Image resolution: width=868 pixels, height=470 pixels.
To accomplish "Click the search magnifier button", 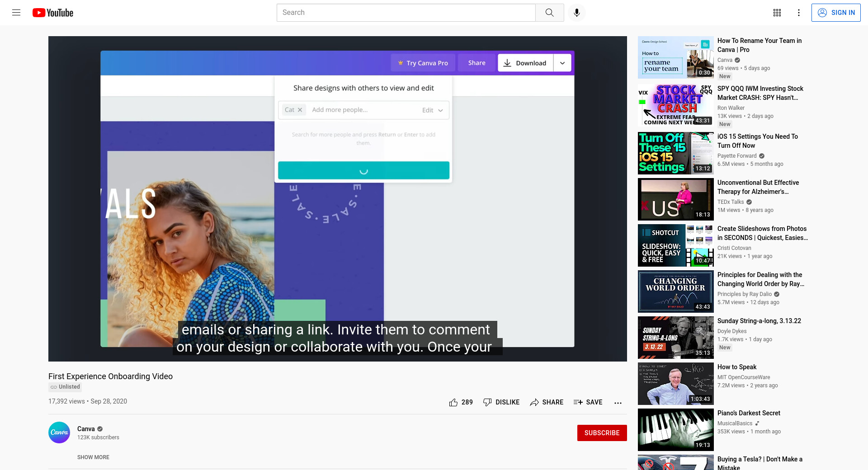I will (x=549, y=13).
